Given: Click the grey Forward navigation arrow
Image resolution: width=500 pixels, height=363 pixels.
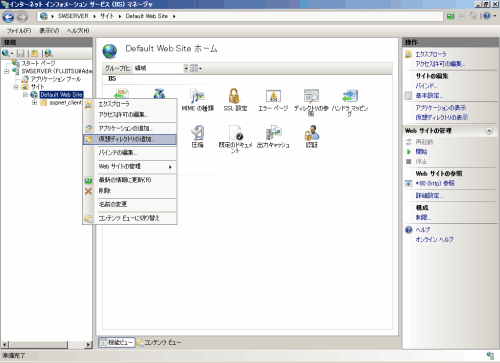Looking at the screenshot, I should (22, 17).
